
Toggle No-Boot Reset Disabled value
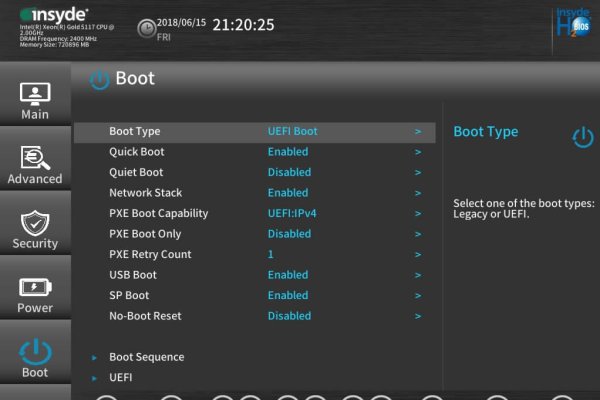pyautogui.click(x=289, y=316)
